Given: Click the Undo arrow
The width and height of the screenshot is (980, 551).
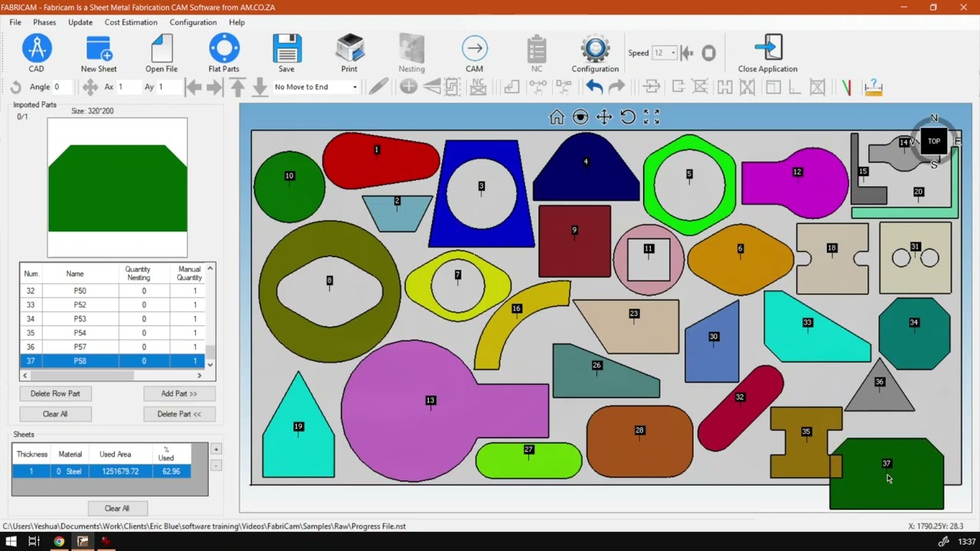Looking at the screenshot, I should 594,87.
